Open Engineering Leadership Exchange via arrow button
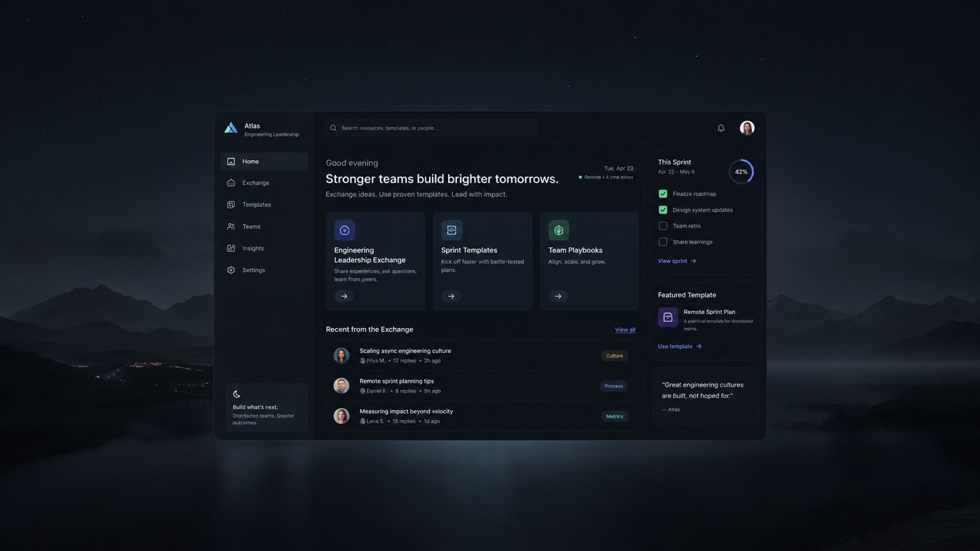Image resolution: width=980 pixels, height=551 pixels. tap(344, 296)
